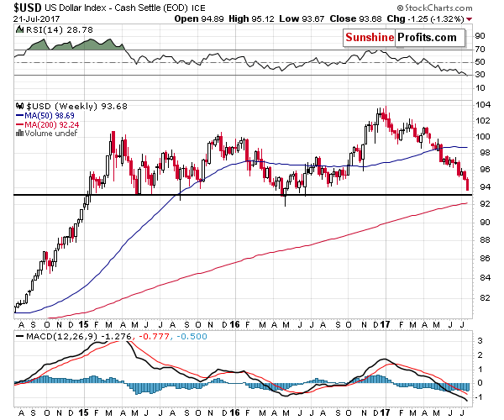Click the 104 price axis label
The width and height of the screenshot is (504, 420).
tap(483, 105)
